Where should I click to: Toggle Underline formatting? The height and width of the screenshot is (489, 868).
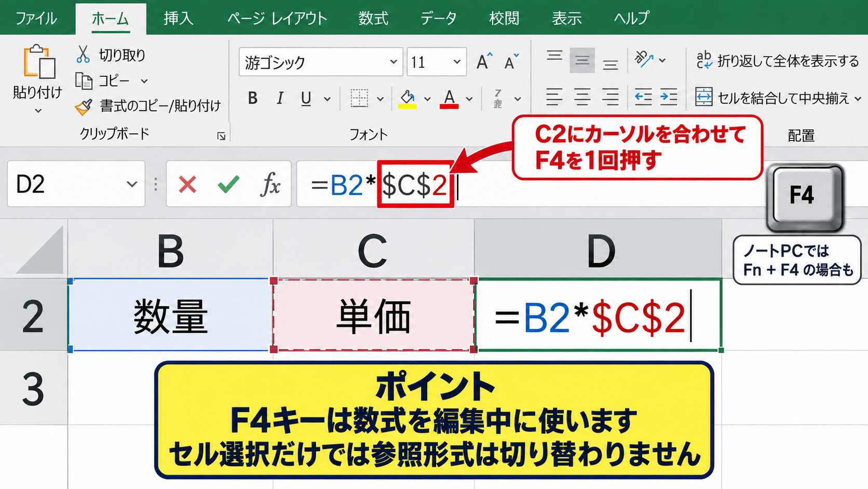pos(306,98)
